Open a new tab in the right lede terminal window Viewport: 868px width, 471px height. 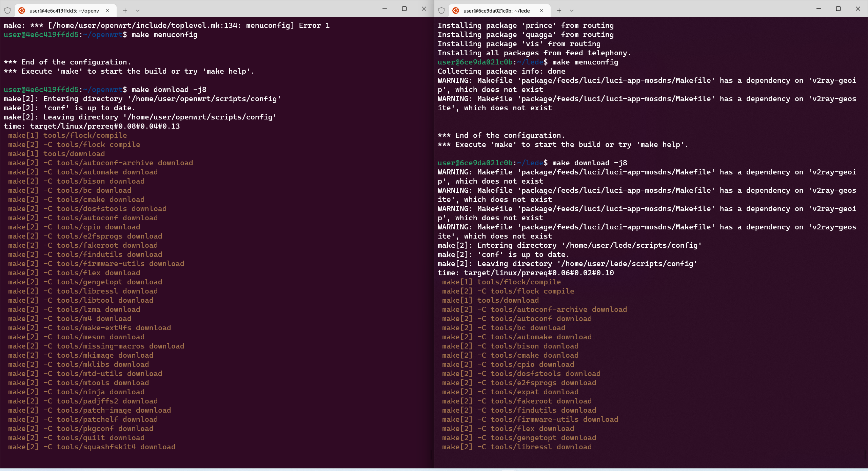coord(559,11)
